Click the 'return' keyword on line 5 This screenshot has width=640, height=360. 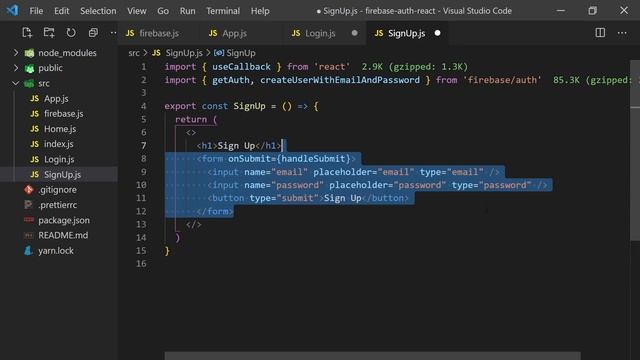(x=191, y=119)
